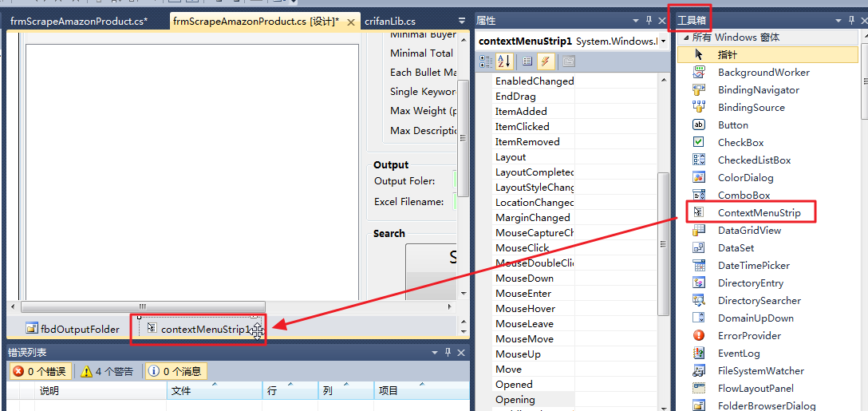Select the DataGridView control icon
This screenshot has width=868, height=411.
click(x=699, y=230)
